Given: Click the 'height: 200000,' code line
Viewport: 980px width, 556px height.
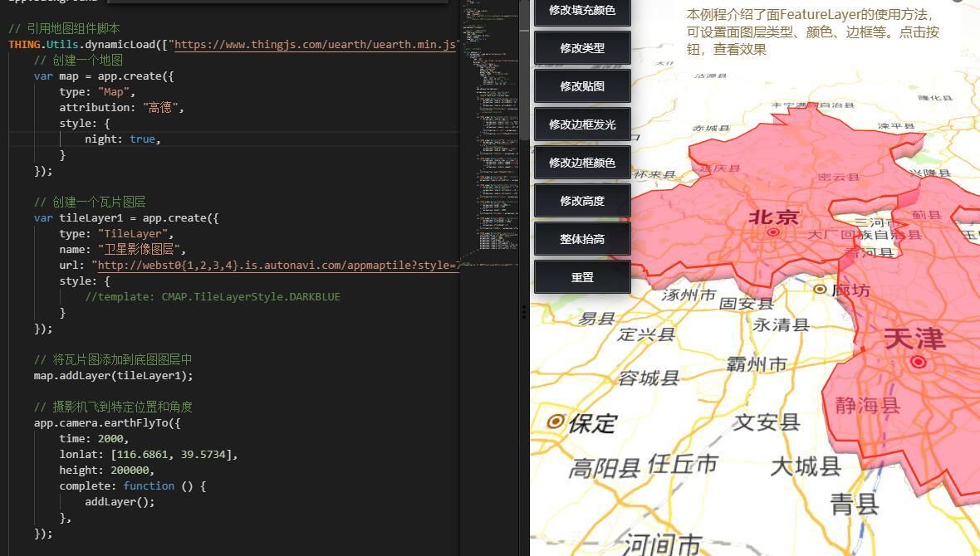Looking at the screenshot, I should pyautogui.click(x=107, y=470).
